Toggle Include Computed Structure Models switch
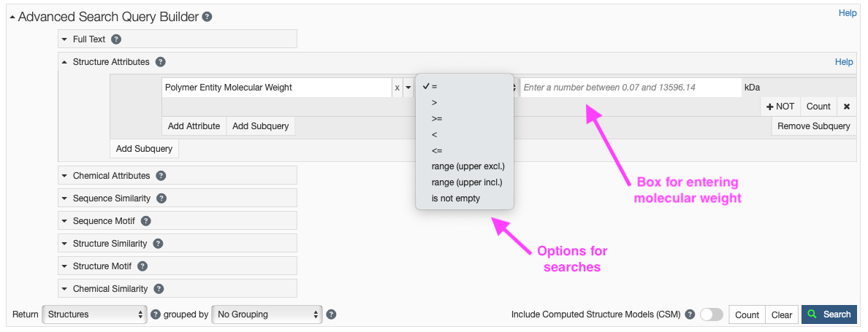This screenshot has height=332, width=868. [711, 314]
